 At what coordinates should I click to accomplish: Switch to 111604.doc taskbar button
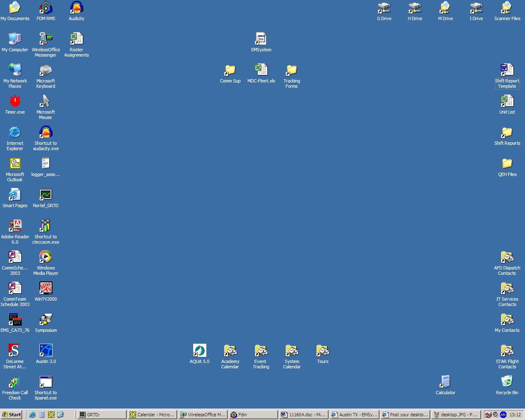coord(304,415)
